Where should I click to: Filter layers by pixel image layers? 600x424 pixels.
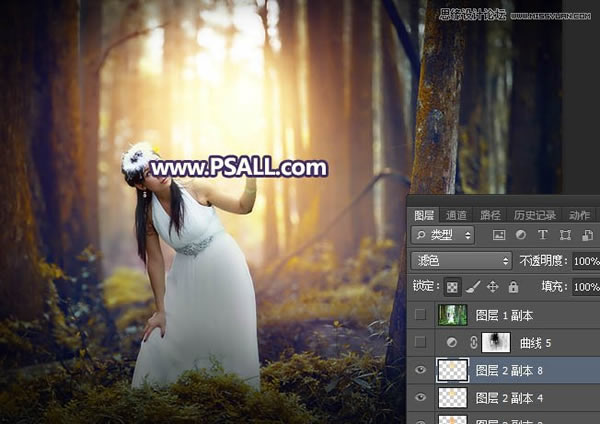point(499,235)
